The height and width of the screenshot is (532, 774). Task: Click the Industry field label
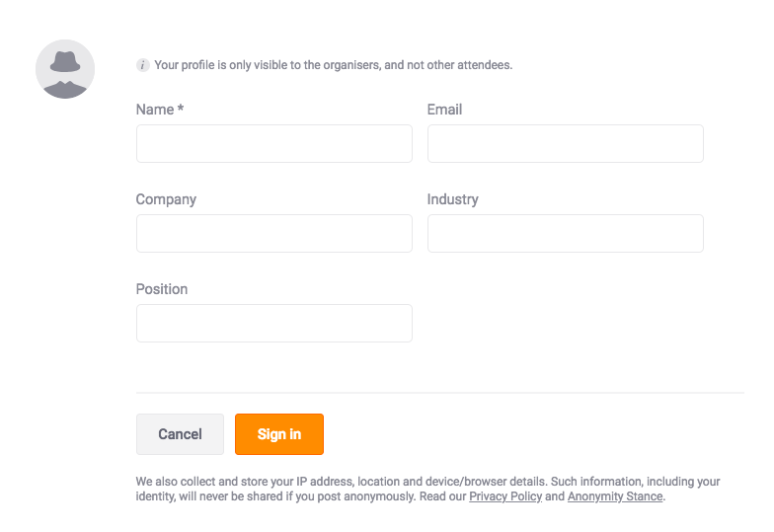coord(452,199)
